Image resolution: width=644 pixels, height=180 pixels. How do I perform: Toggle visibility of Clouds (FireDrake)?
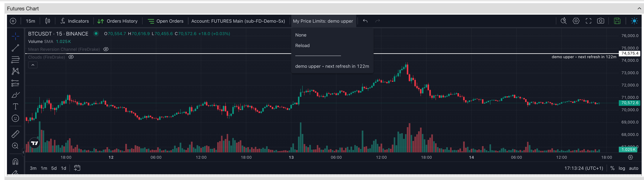[x=71, y=57]
